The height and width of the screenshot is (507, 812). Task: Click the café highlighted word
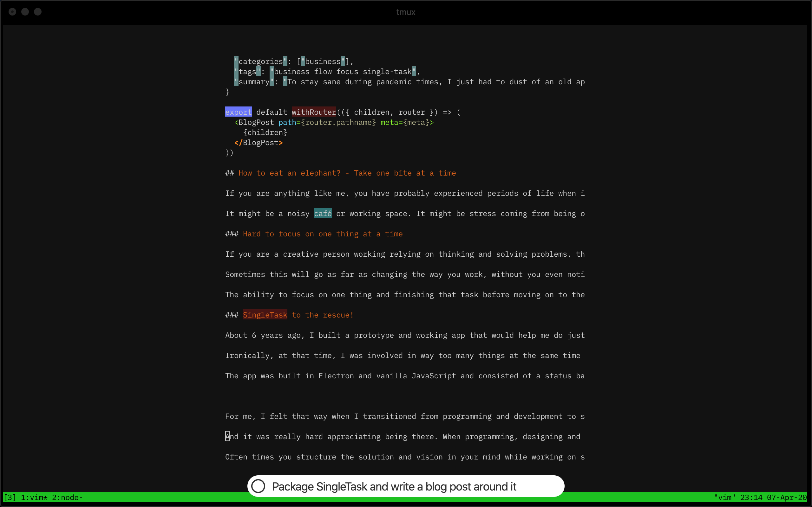(323, 213)
